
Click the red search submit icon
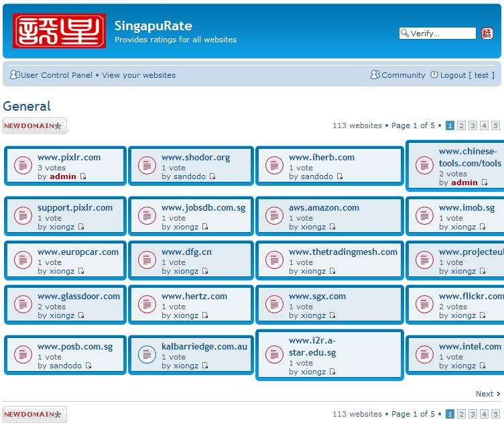487,33
